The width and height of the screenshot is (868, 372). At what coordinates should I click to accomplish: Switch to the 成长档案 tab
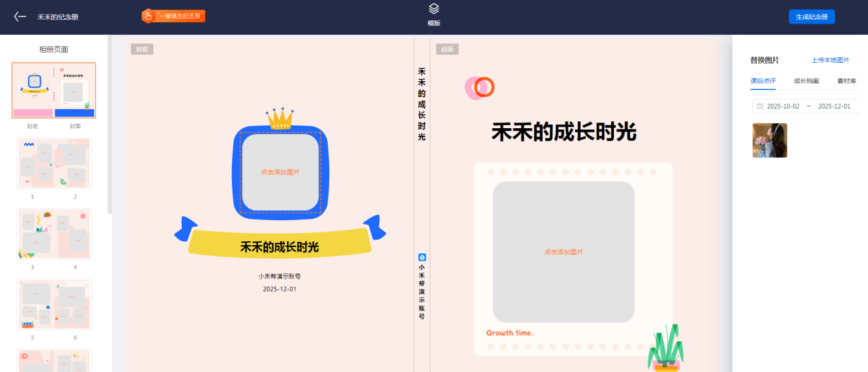806,81
